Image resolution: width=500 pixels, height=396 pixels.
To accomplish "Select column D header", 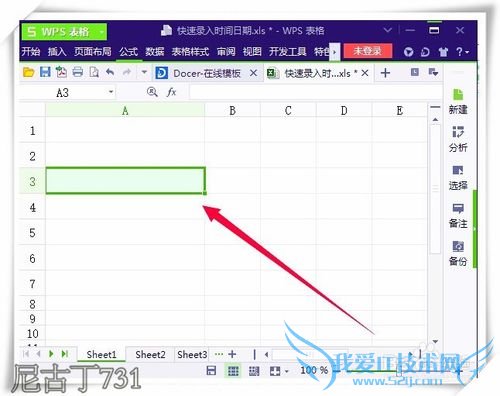I will tap(344, 110).
